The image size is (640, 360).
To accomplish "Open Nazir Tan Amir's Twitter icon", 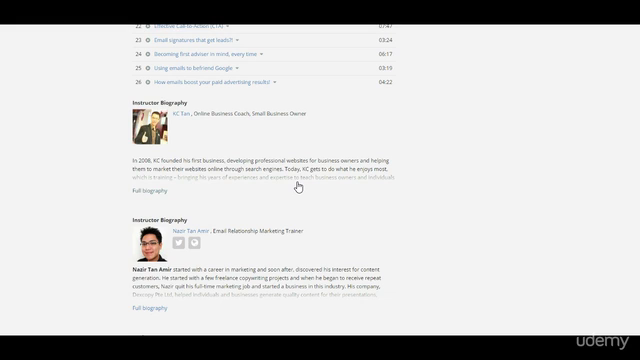I will pos(179,243).
